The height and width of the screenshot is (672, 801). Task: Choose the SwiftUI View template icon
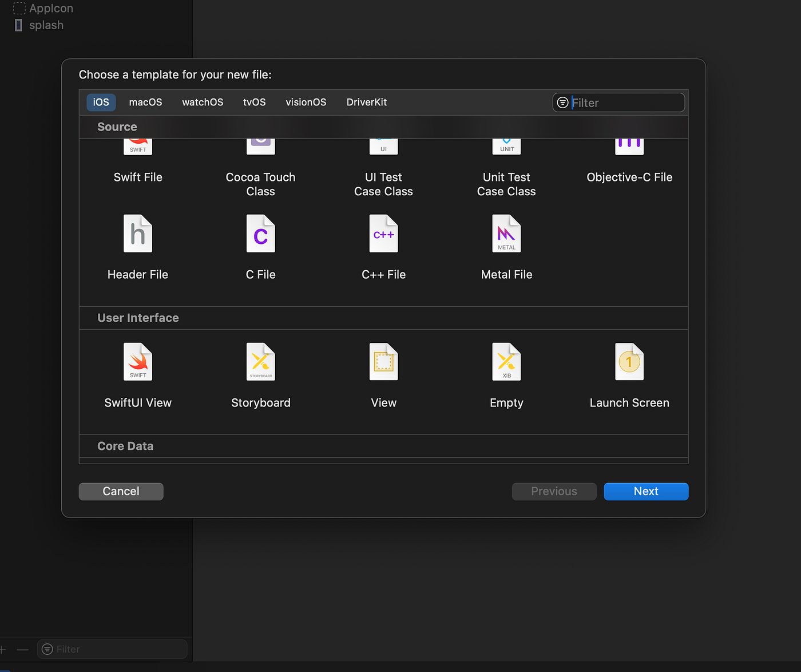coord(138,362)
